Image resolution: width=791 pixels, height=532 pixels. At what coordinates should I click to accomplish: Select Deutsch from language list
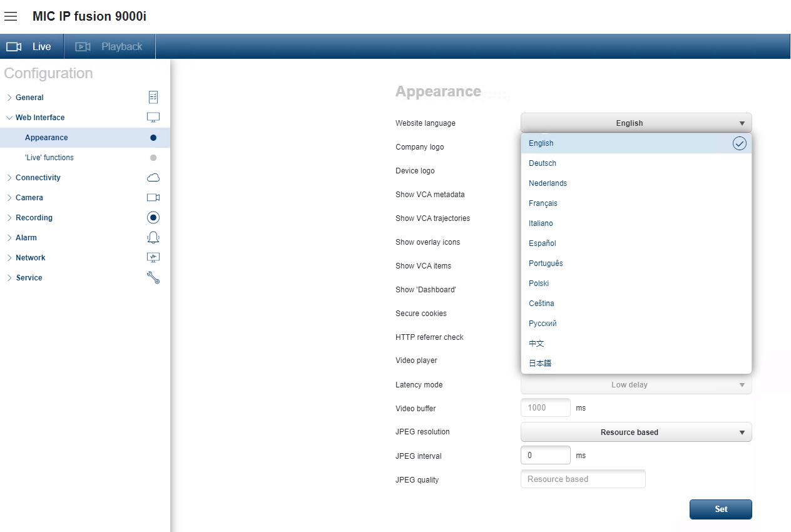click(636, 163)
